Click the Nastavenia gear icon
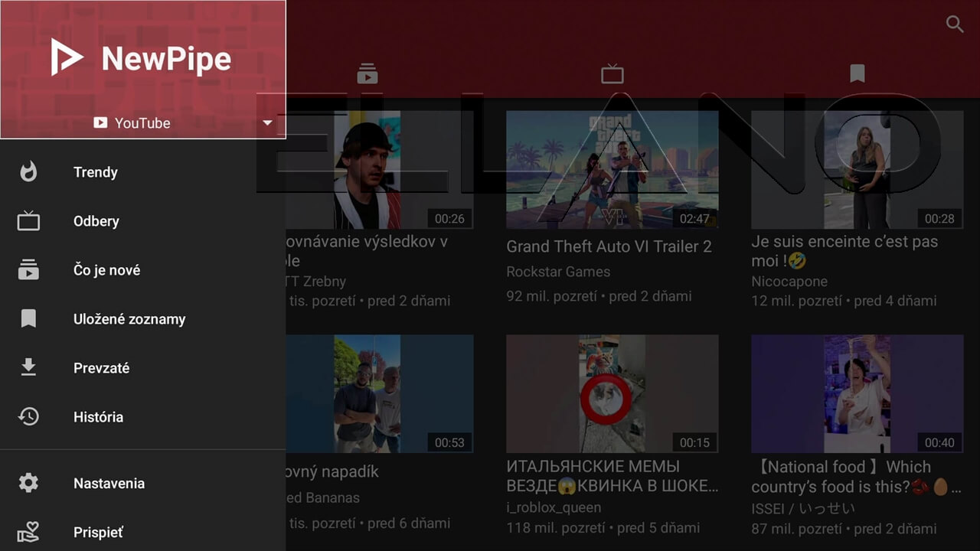Screen dimensions: 980x551 pos(28,483)
